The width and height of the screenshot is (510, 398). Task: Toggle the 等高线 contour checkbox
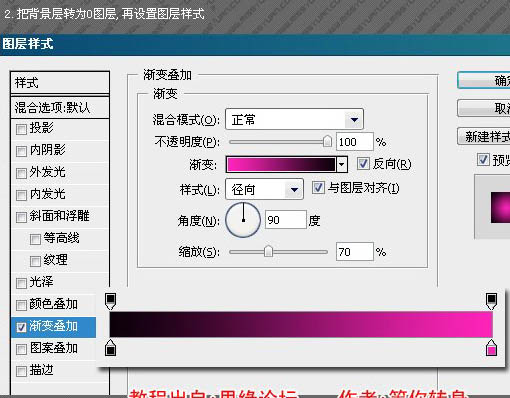click(x=35, y=239)
